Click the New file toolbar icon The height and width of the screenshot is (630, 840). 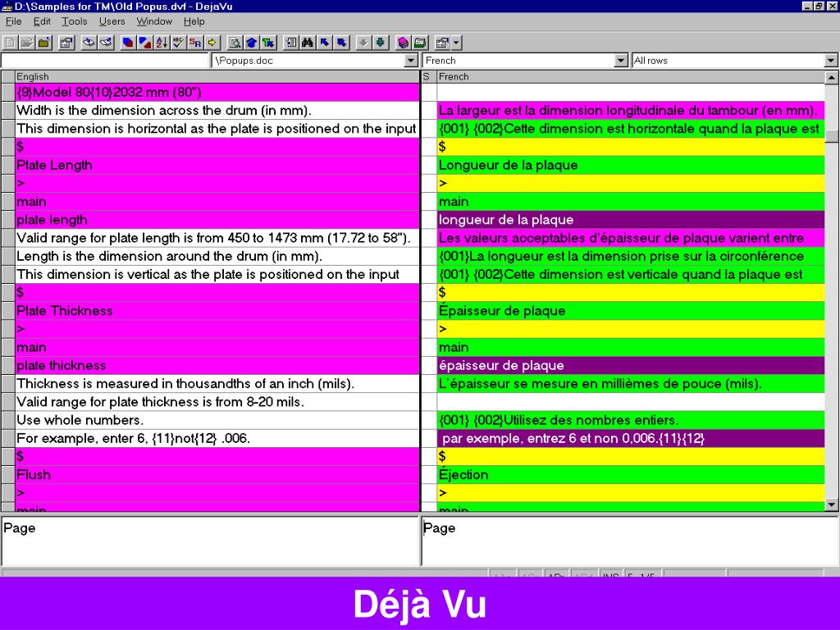click(x=10, y=43)
